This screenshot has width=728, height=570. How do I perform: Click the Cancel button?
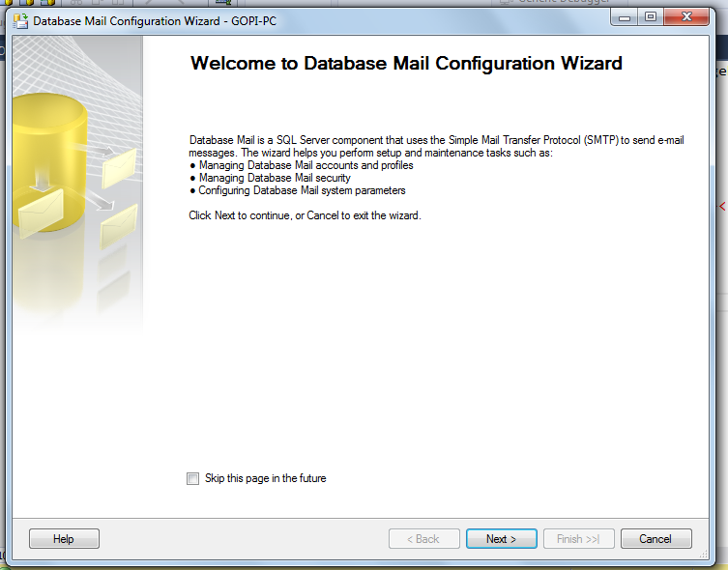coord(655,538)
